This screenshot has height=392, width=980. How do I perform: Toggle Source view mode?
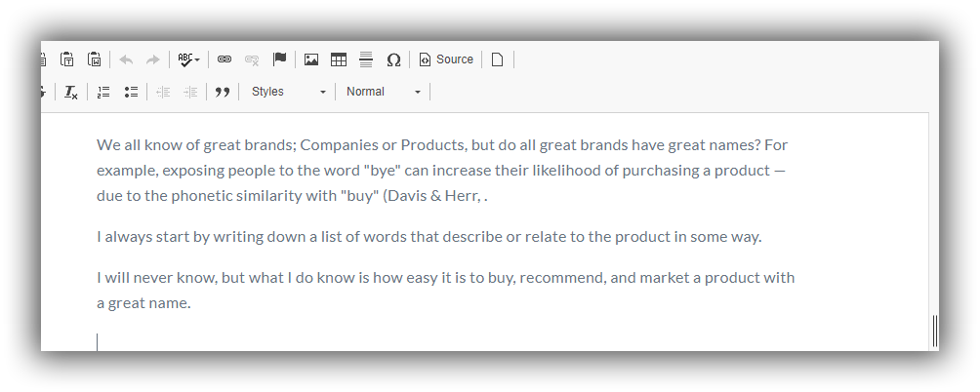(446, 59)
